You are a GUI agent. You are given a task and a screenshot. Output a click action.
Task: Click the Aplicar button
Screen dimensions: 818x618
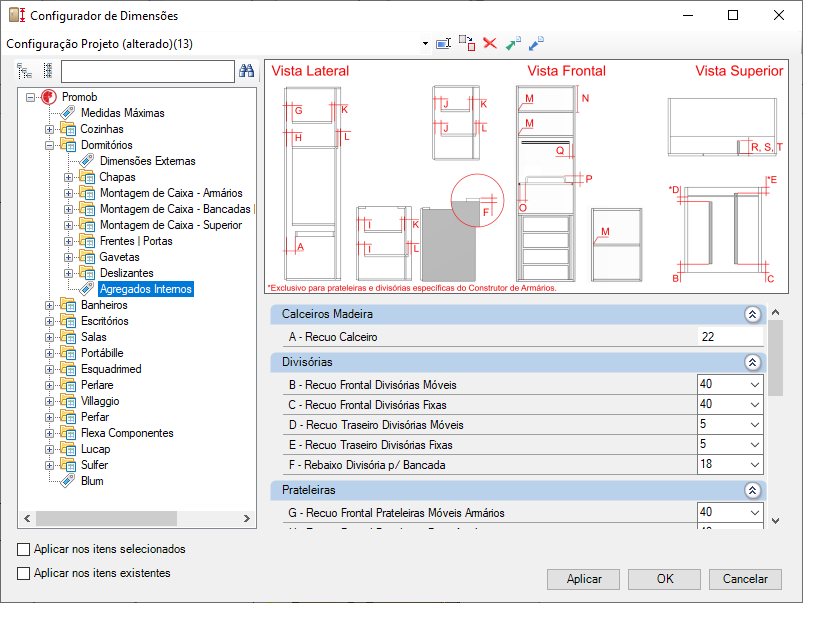[583, 579]
